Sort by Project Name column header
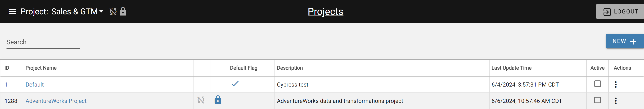The image size is (644, 109). 41,68
